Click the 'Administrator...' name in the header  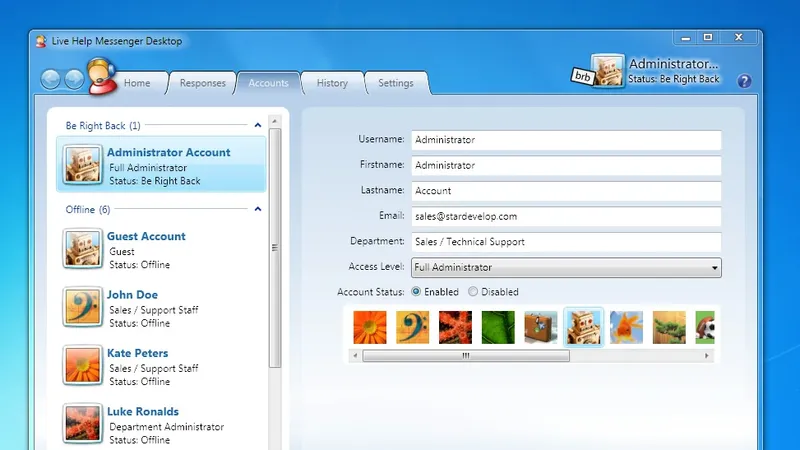(673, 64)
